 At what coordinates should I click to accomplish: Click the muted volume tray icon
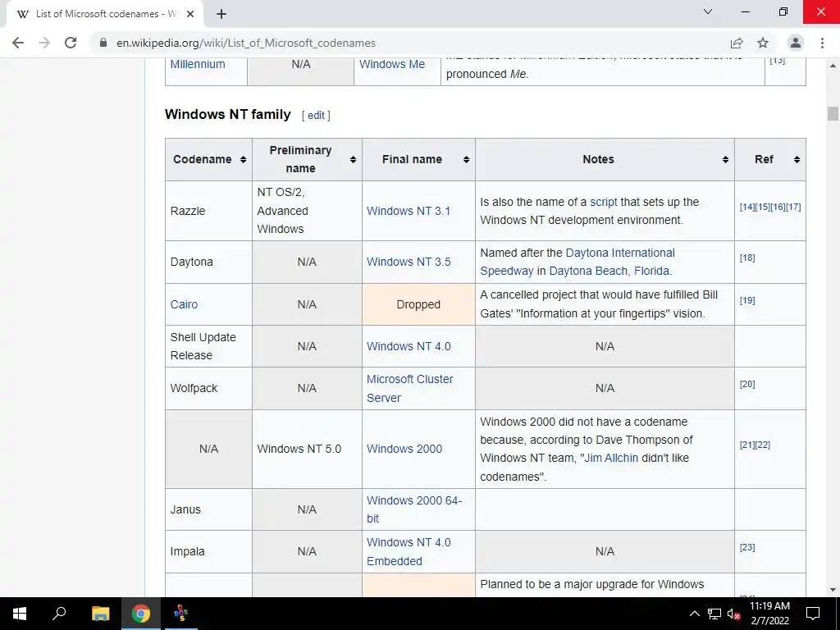[x=734, y=614]
